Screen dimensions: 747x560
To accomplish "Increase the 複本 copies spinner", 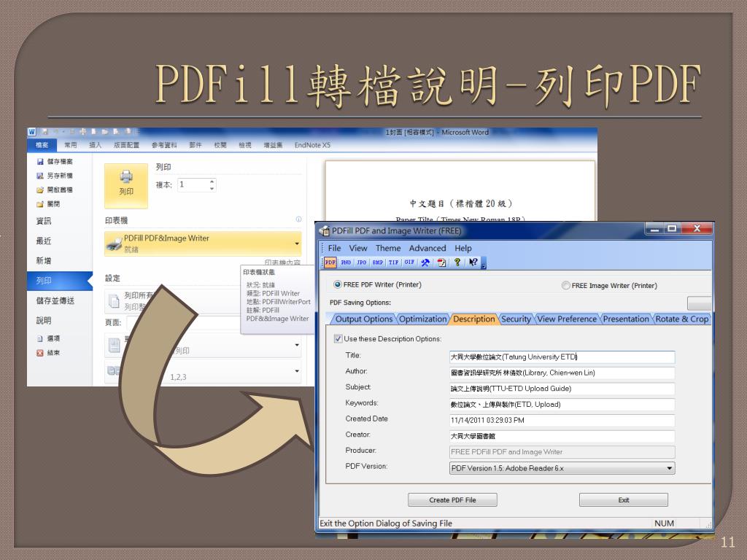I will coord(212,182).
